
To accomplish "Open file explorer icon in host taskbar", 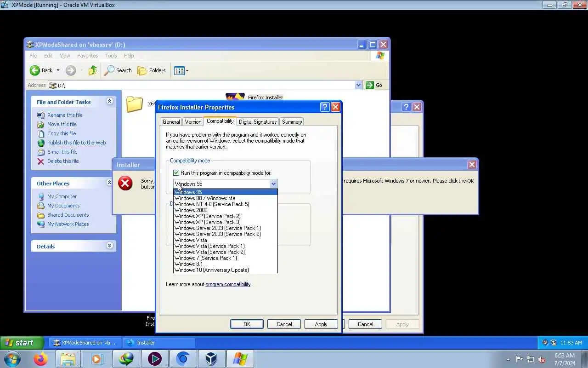I will (68, 359).
